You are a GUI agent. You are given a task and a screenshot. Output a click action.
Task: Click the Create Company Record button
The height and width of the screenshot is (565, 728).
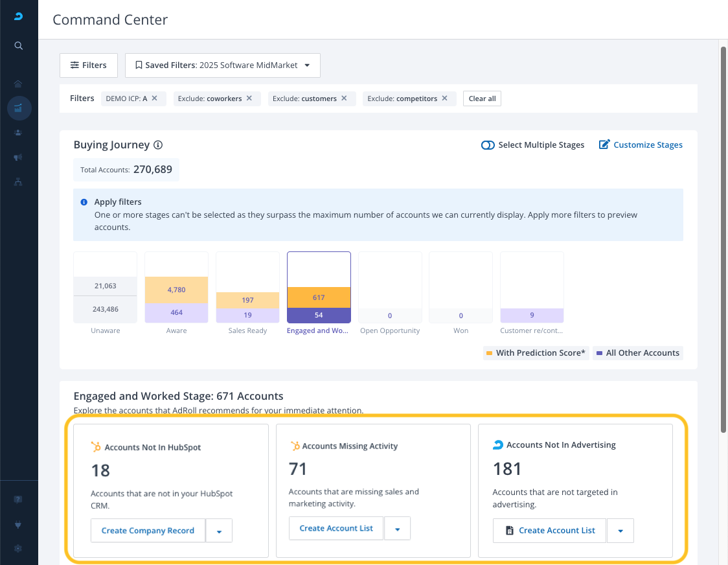click(x=148, y=531)
